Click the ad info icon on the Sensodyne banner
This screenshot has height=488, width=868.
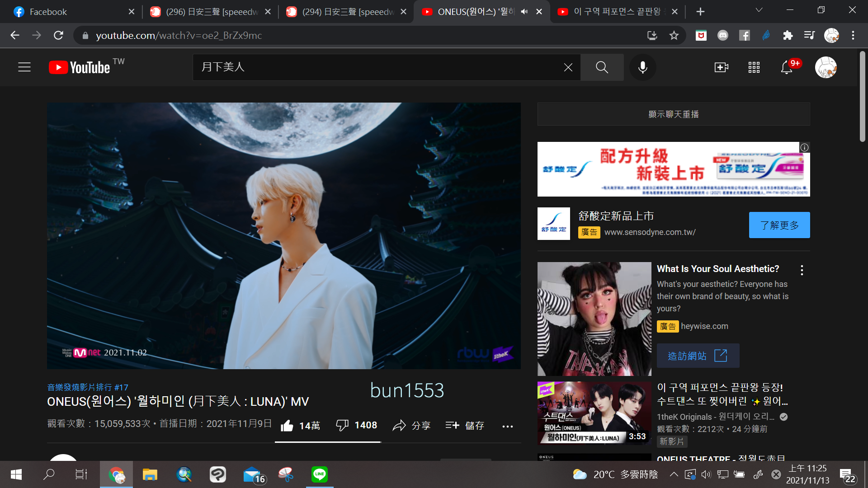(805, 147)
